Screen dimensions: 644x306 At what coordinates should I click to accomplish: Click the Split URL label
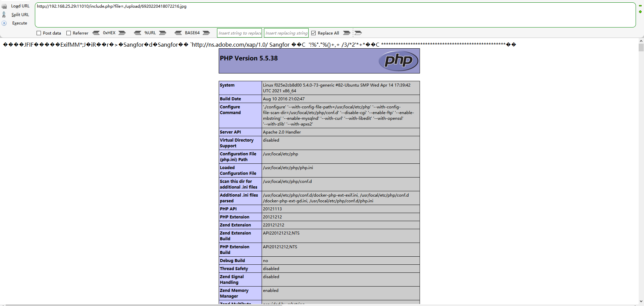20,15
